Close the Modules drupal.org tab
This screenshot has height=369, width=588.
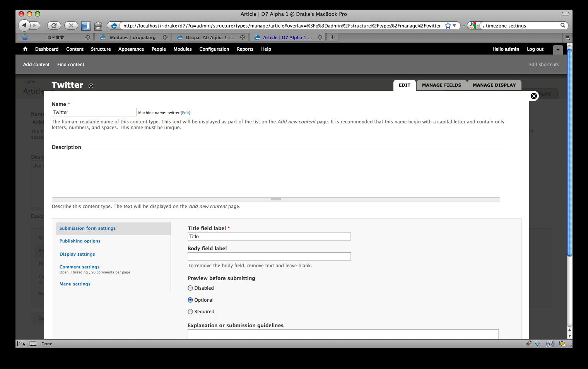165,38
